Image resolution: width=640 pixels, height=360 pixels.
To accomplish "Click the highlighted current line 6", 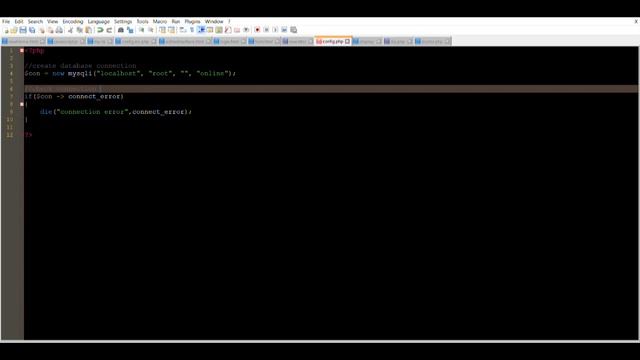I will click(x=331, y=89).
